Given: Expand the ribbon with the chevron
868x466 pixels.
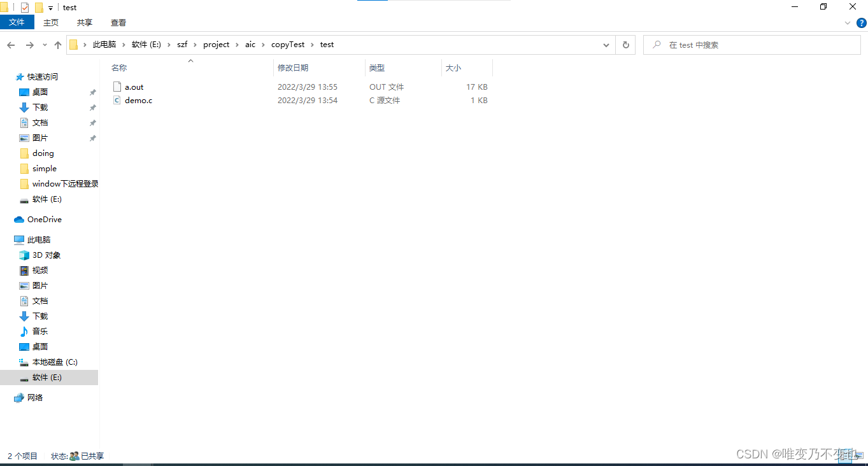Looking at the screenshot, I should pyautogui.click(x=848, y=23).
